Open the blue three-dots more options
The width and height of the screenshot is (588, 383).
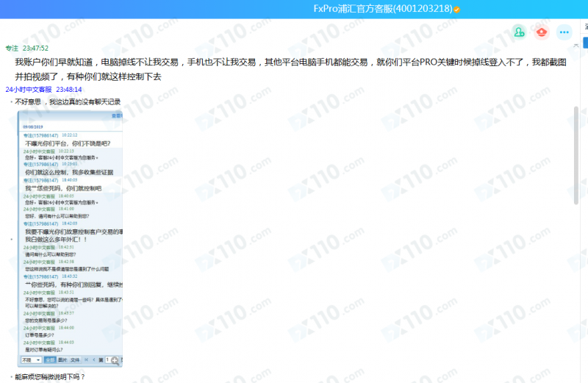(x=564, y=32)
